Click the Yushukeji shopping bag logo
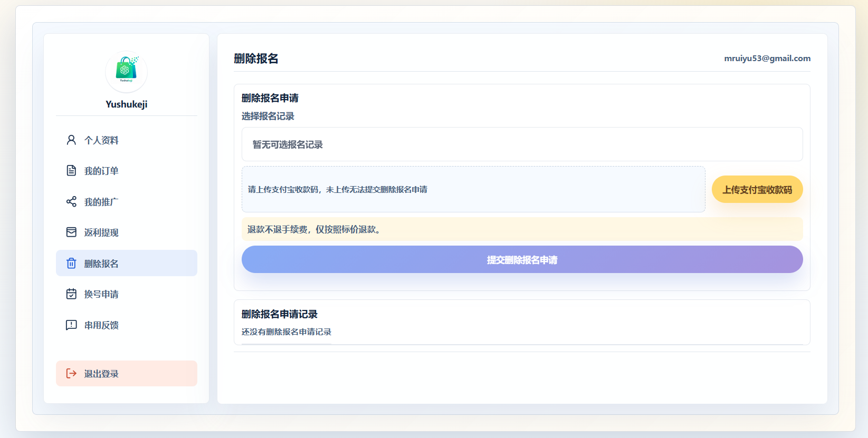This screenshot has height=438, width=868. (126, 72)
